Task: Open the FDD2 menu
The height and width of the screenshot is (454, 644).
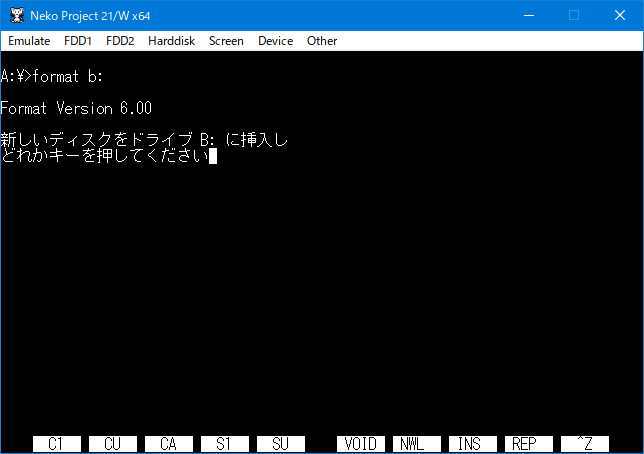Action: [x=120, y=41]
